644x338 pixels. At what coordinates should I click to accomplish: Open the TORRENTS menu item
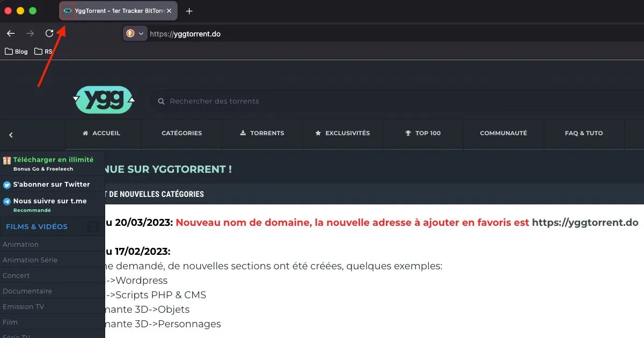(x=262, y=133)
